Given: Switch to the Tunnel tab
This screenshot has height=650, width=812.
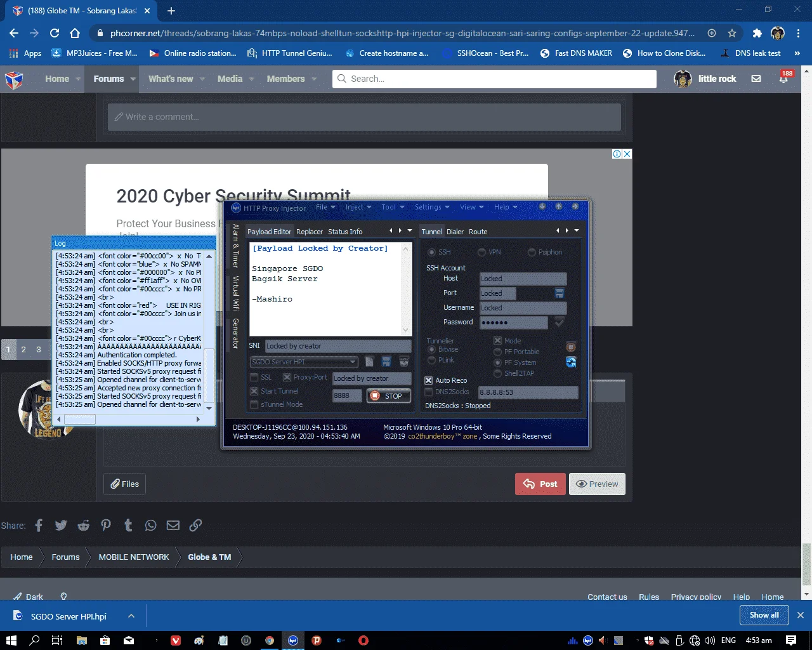Looking at the screenshot, I should (x=431, y=232).
